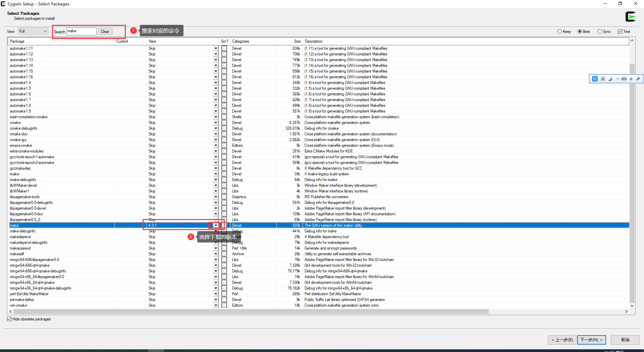Click the scroll up arrow of package list
This screenshot has height=352, width=644.
[x=632, y=41]
